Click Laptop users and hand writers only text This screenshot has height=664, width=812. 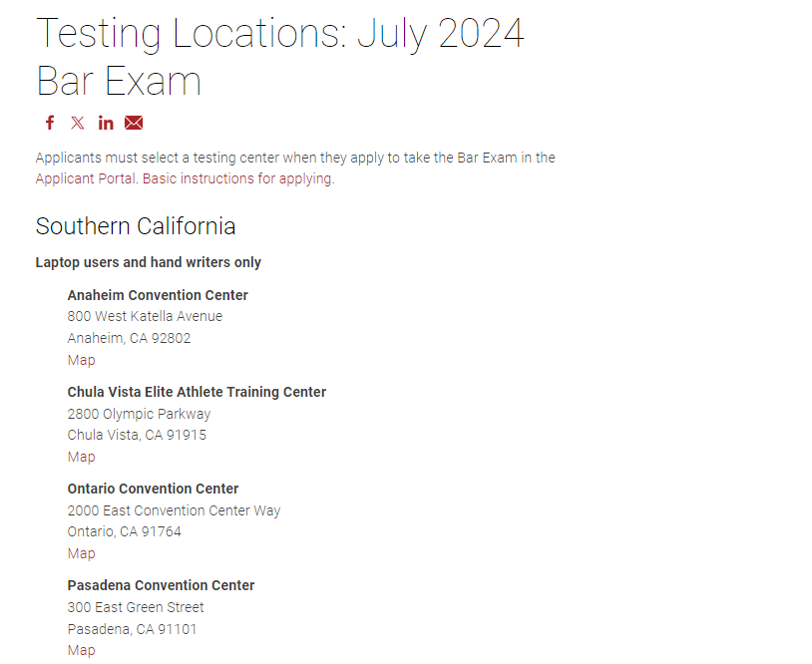[148, 262]
